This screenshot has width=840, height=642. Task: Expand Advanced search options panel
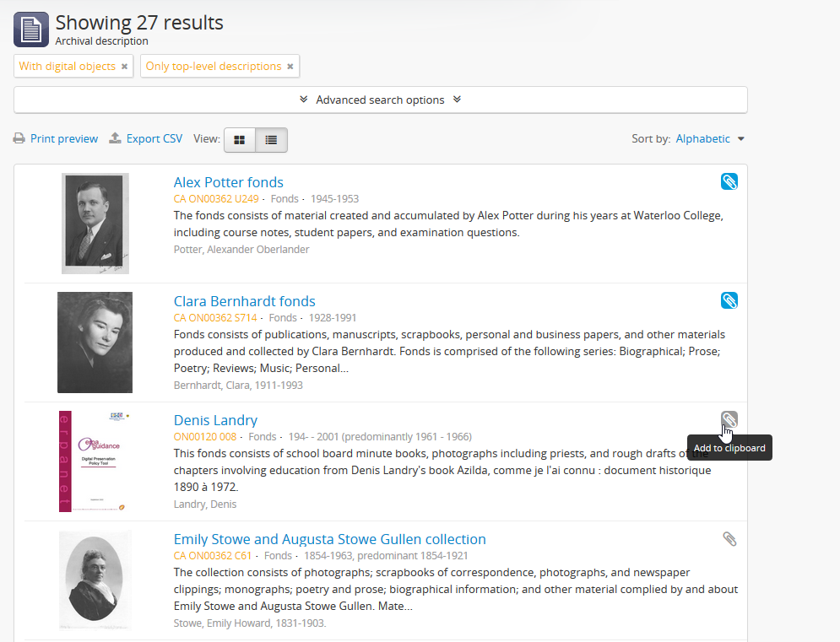pos(380,100)
